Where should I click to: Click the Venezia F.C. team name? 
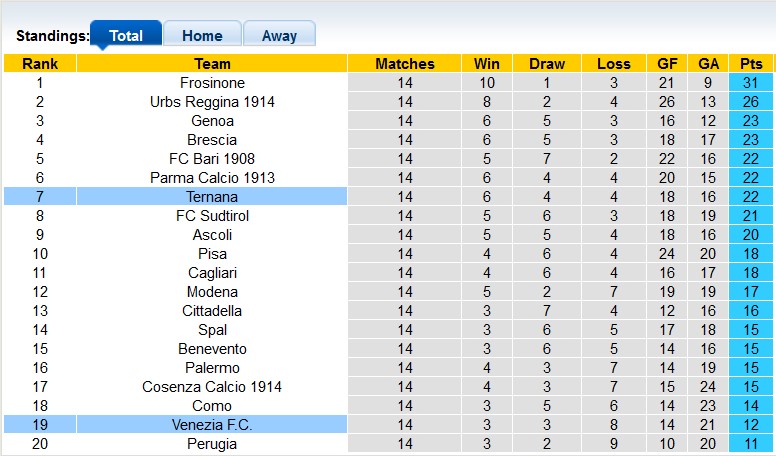tap(212, 425)
